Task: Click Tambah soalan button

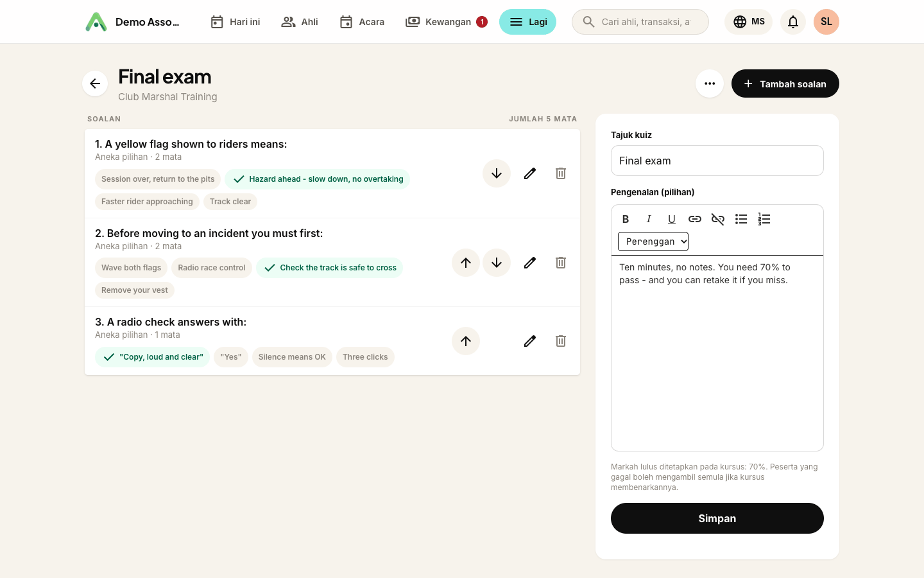Action: pyautogui.click(x=785, y=83)
